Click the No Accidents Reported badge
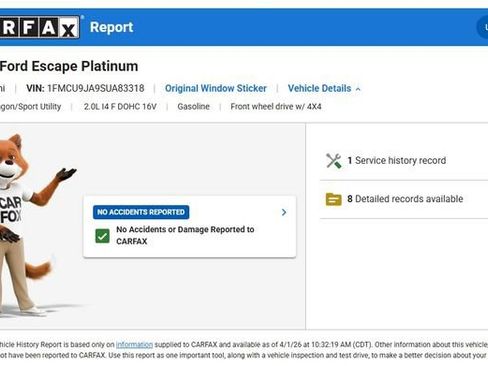Image resolution: width=488 pixels, height=366 pixels. coord(141,212)
